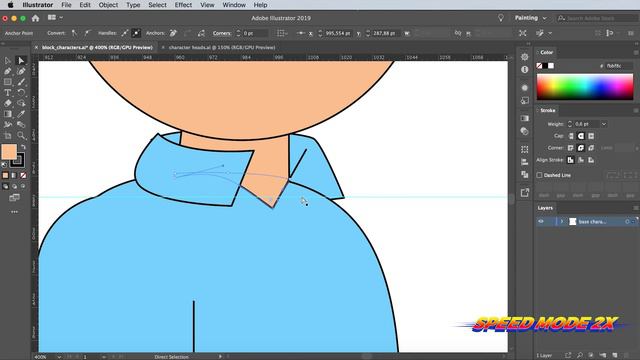640x360 pixels.
Task: Select the Eyedropper tool
Action: [x=21, y=114]
